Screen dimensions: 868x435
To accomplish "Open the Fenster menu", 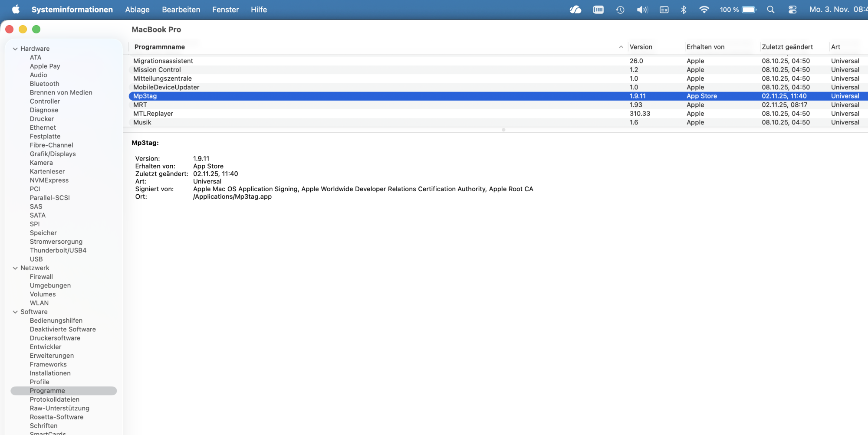I will pyautogui.click(x=225, y=10).
